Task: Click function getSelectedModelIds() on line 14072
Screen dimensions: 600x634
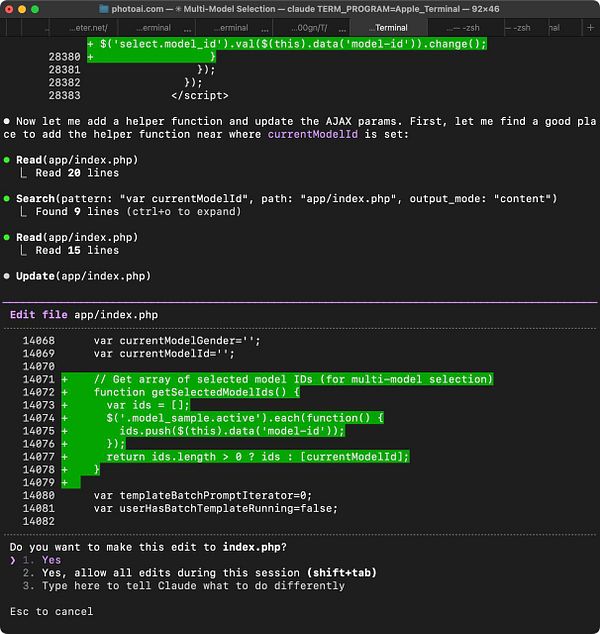Action: (196, 392)
